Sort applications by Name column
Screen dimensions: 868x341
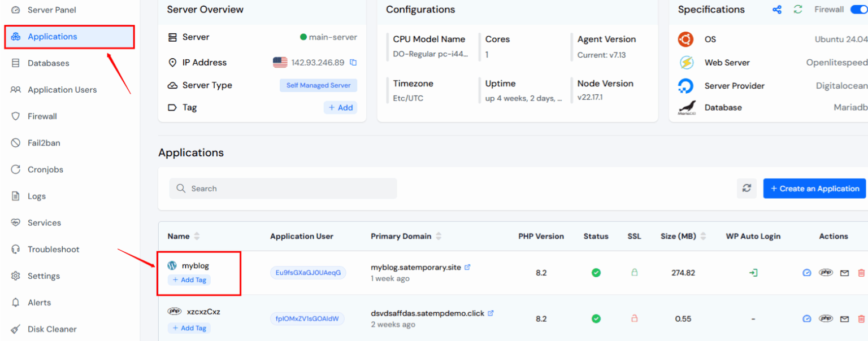point(197,237)
